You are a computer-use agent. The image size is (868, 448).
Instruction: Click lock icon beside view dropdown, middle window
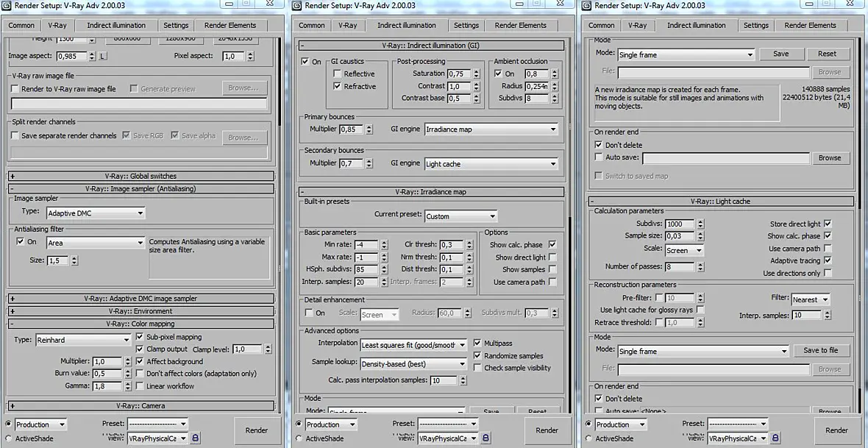(486, 438)
